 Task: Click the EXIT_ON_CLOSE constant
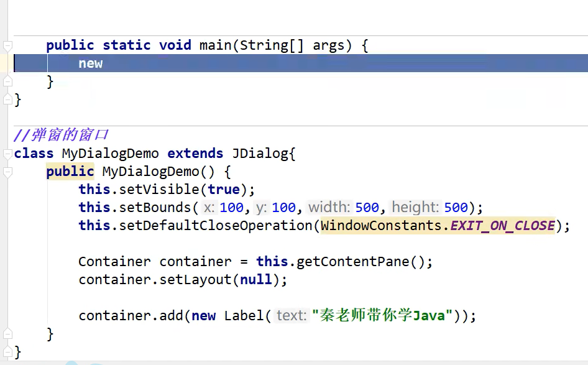click(502, 226)
